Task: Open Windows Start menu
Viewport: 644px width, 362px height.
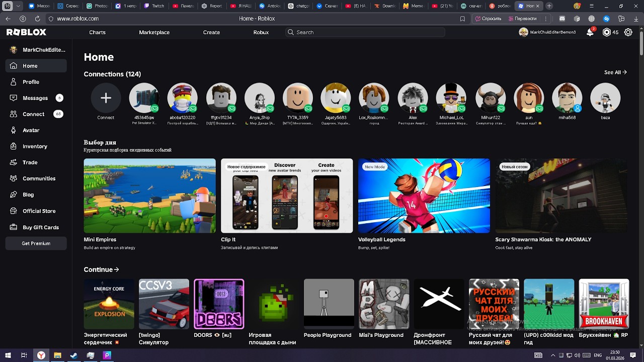Action: [x=8, y=355]
